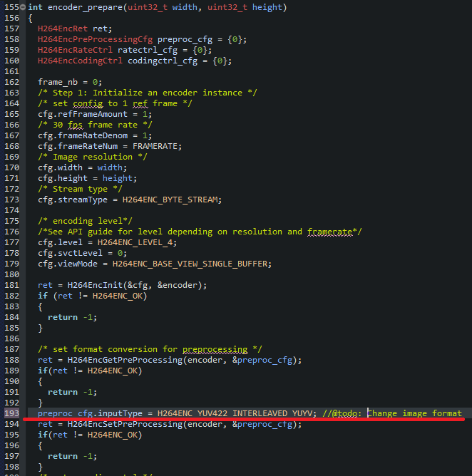Click the H264EncInit function call

[x=137, y=285]
